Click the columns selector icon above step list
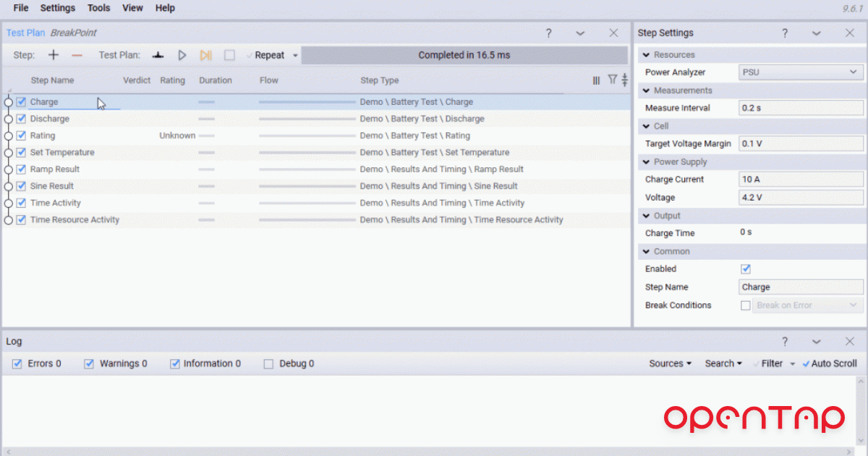868x456 pixels. 596,80
